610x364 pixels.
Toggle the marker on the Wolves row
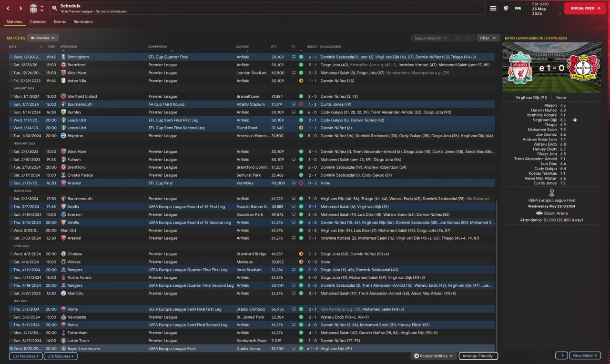11,262
